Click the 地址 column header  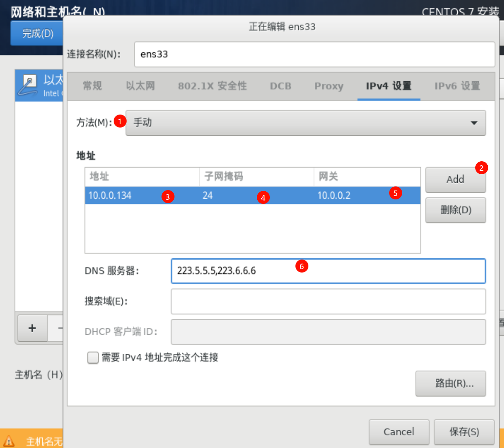pos(142,177)
